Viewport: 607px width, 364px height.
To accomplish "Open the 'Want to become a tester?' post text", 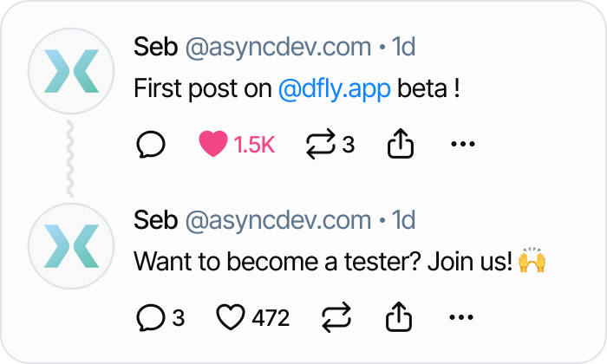I will [x=323, y=262].
